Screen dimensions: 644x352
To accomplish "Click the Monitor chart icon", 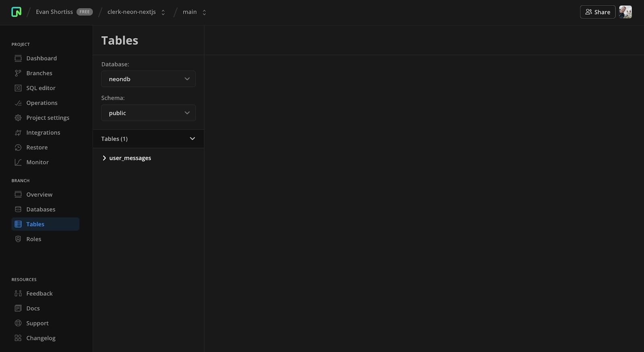I will (x=18, y=162).
